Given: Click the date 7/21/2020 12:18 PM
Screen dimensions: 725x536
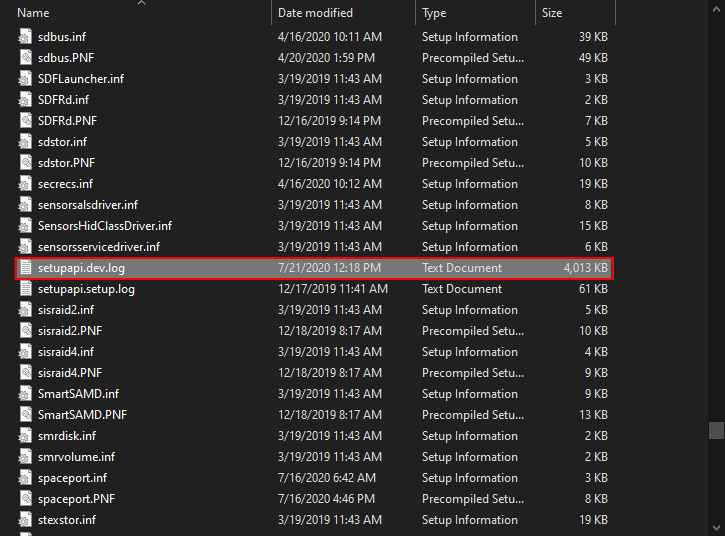Looking at the screenshot, I should (x=330, y=268).
